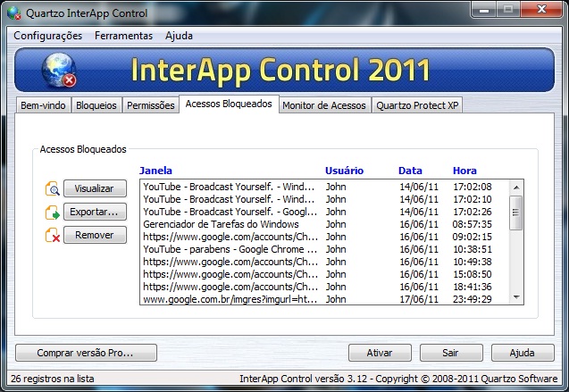The image size is (569, 392).
Task: Click the bottom Ajuda button
Action: pos(523,353)
